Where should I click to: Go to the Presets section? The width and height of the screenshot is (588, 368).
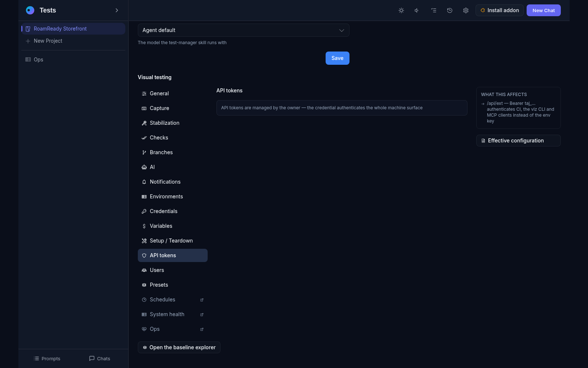click(x=173, y=285)
